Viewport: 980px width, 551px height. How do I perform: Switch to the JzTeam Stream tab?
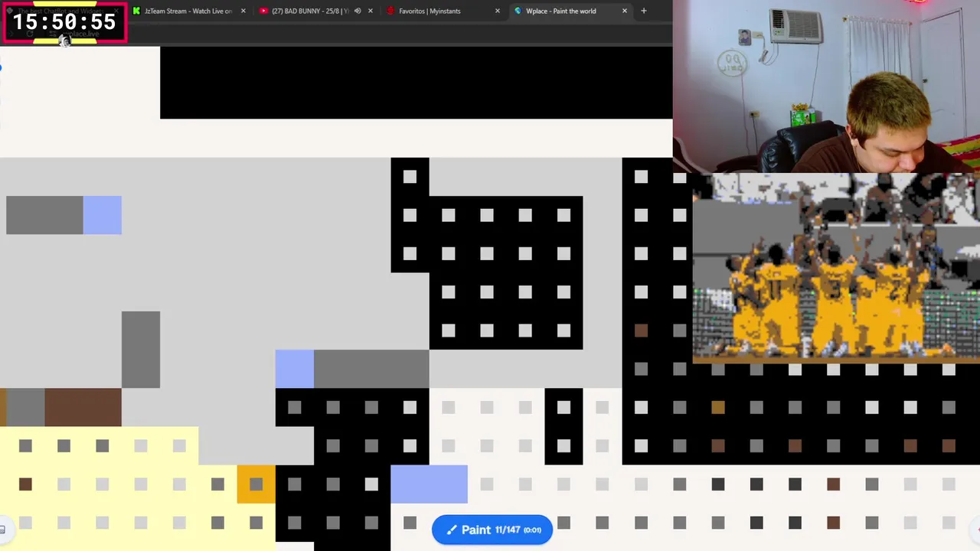[188, 11]
